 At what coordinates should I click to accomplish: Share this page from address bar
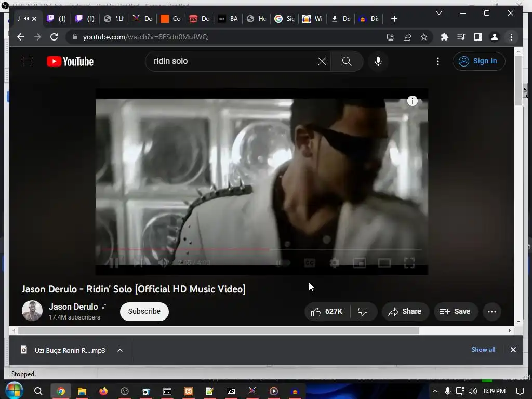tap(407, 37)
